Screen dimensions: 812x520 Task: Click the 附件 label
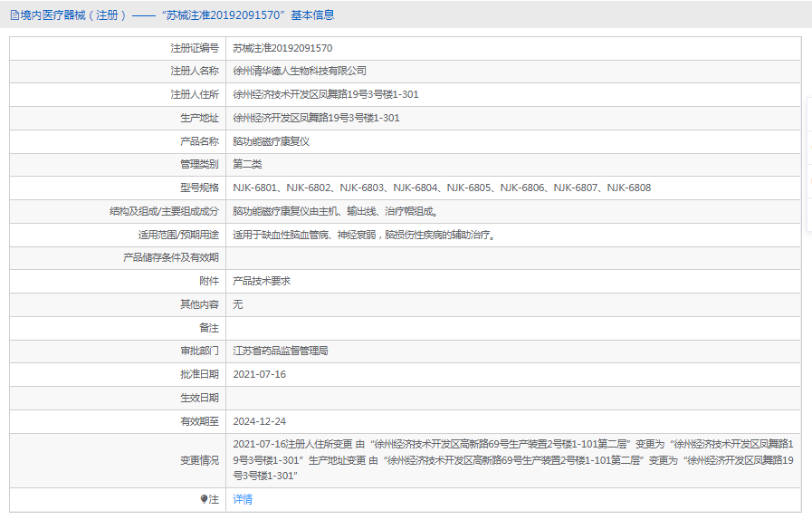pos(209,281)
